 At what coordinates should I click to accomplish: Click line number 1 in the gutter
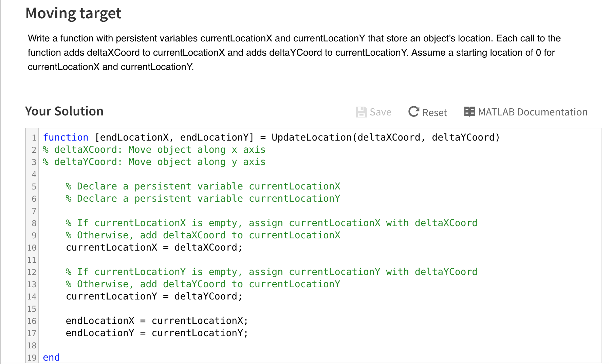(x=34, y=138)
